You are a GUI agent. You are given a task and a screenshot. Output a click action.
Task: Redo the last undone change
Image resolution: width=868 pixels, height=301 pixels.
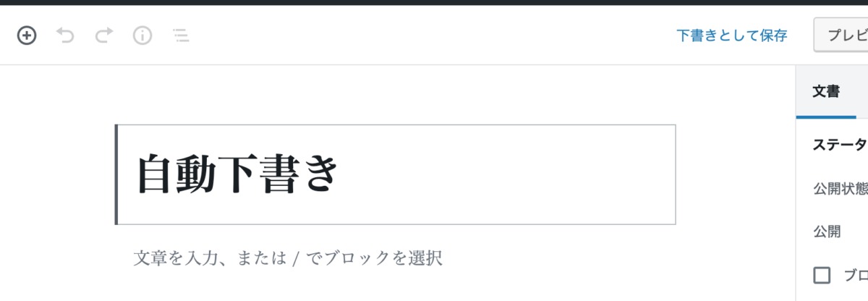click(x=104, y=35)
